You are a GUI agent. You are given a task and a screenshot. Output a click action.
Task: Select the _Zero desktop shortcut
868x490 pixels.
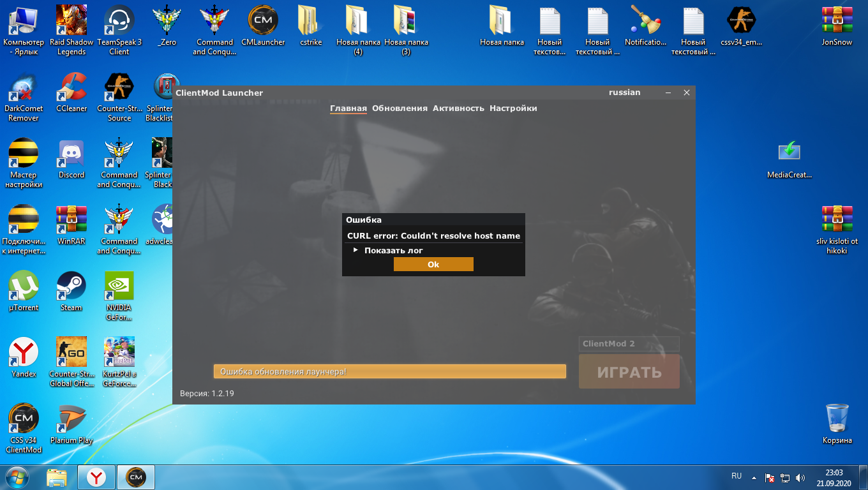coord(167,27)
